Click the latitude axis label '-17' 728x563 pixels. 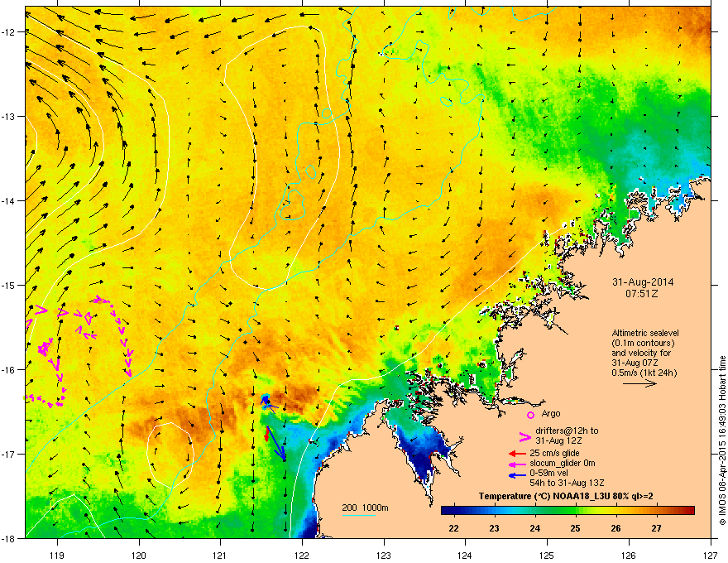(8, 455)
